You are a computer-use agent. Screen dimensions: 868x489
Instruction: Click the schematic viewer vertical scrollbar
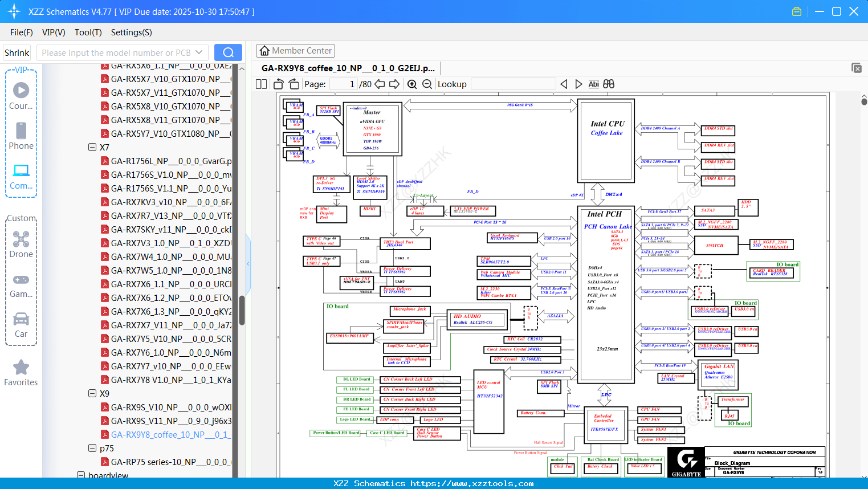pos(864,101)
